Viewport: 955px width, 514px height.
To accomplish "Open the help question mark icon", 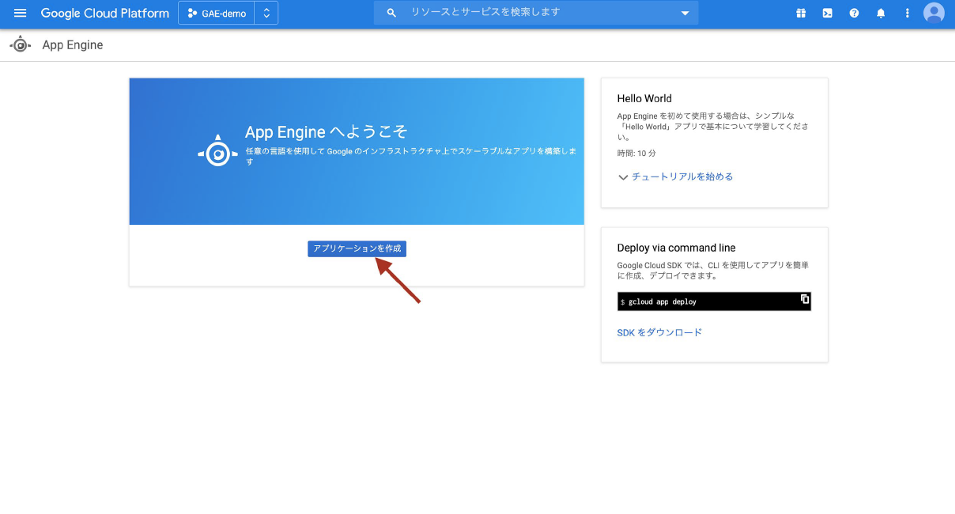I will coord(854,13).
